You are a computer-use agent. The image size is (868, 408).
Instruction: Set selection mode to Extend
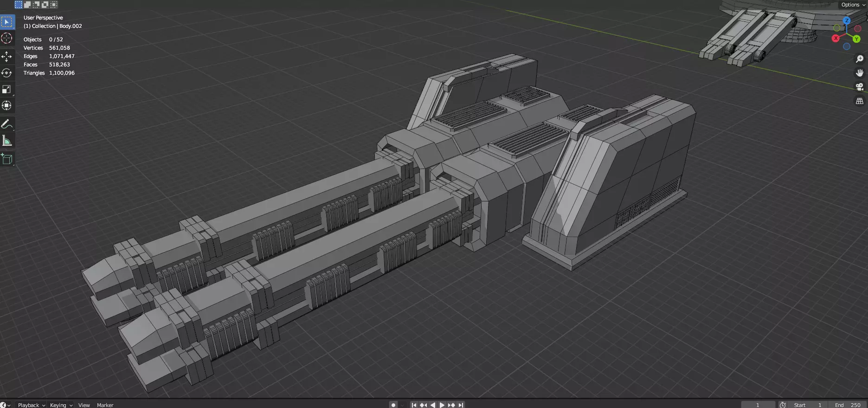pyautogui.click(x=27, y=5)
